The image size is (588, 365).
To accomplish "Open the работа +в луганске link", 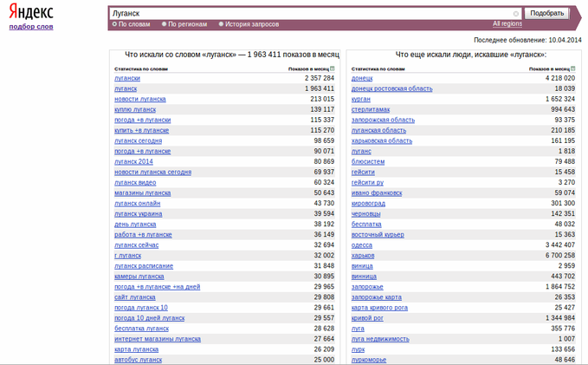I will tap(143, 235).
